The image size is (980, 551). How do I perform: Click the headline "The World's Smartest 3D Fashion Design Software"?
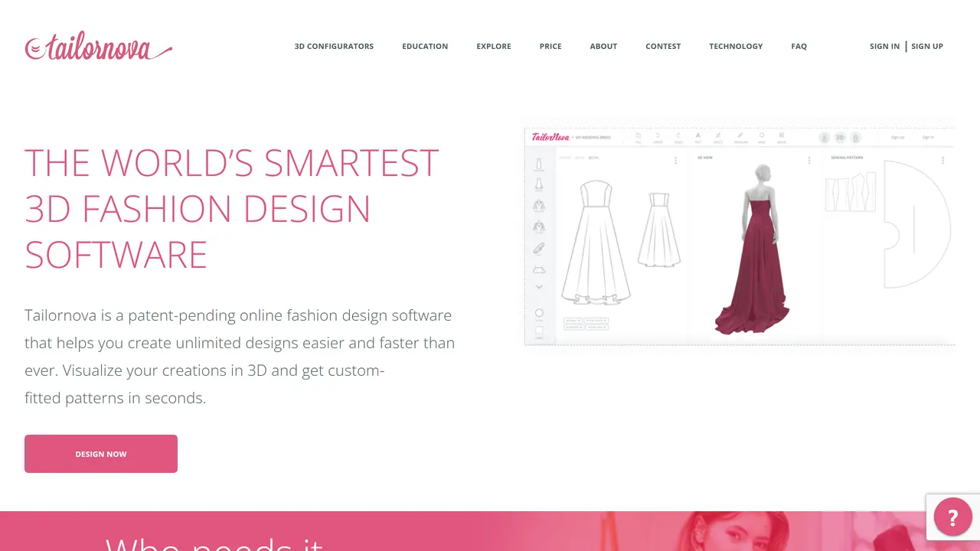coord(231,208)
